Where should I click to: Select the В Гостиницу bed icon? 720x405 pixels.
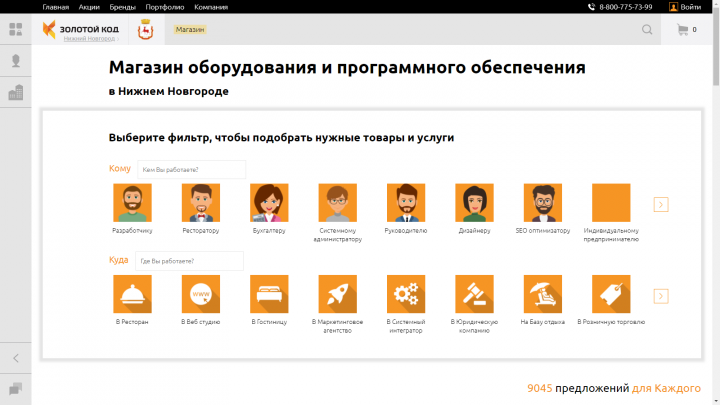[269, 294]
